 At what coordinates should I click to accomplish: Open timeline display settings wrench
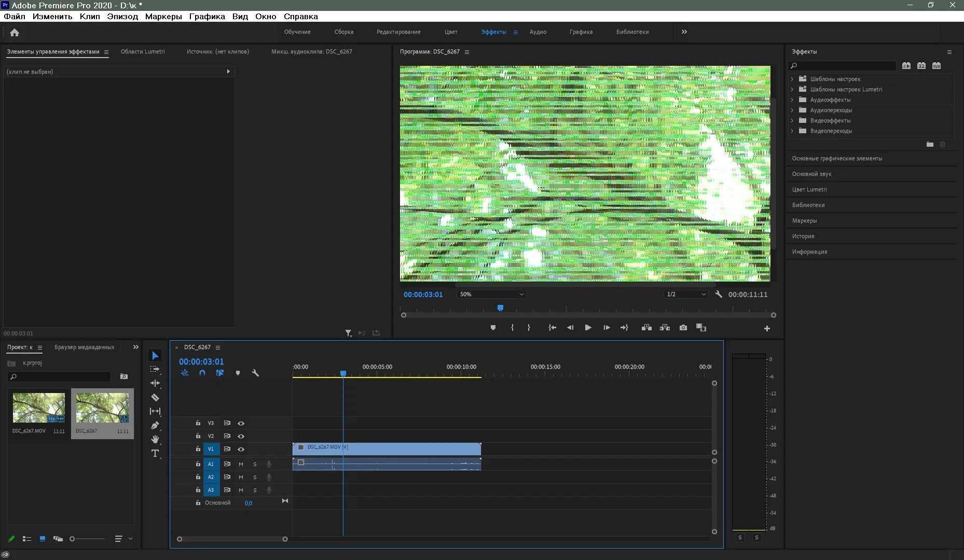pyautogui.click(x=255, y=373)
